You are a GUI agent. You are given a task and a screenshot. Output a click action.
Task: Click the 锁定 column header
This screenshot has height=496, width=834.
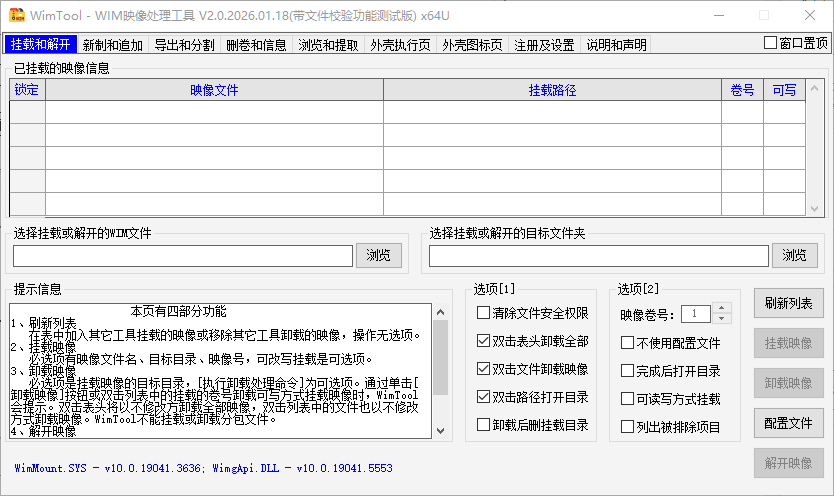(27, 90)
